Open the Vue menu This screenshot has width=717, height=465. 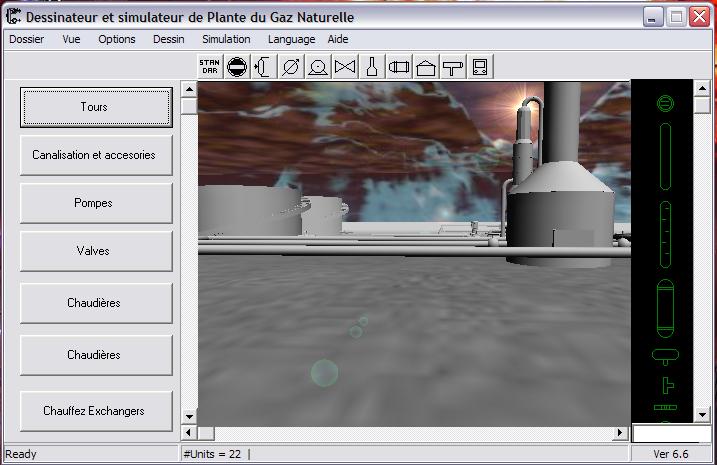pos(71,39)
